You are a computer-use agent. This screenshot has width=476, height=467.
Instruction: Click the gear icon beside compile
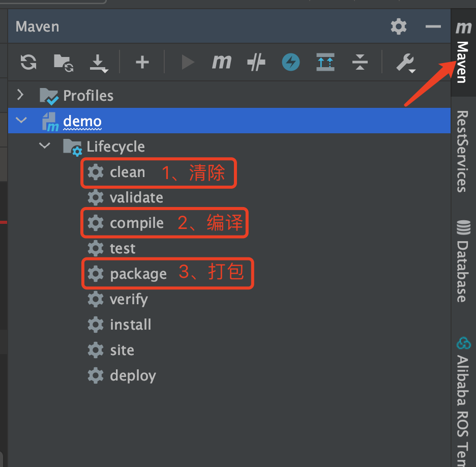point(96,223)
